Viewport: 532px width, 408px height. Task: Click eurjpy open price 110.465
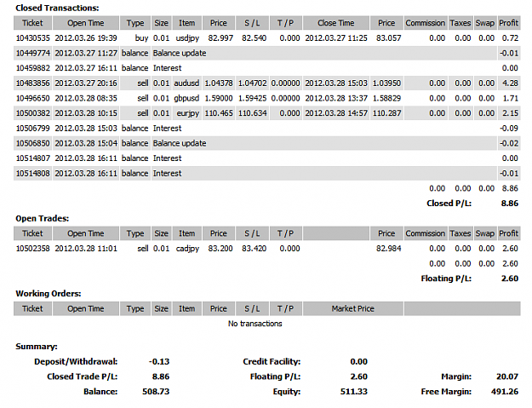tap(219, 113)
